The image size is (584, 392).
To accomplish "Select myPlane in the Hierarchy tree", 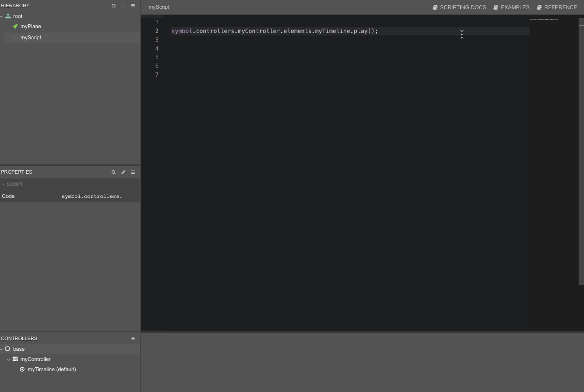I will (x=31, y=26).
